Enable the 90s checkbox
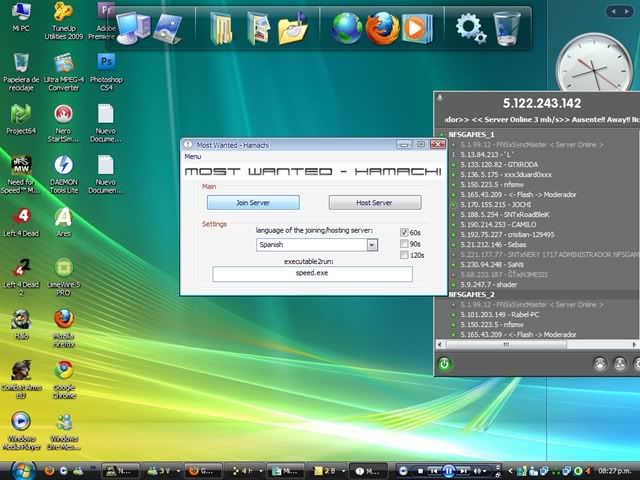 404,244
